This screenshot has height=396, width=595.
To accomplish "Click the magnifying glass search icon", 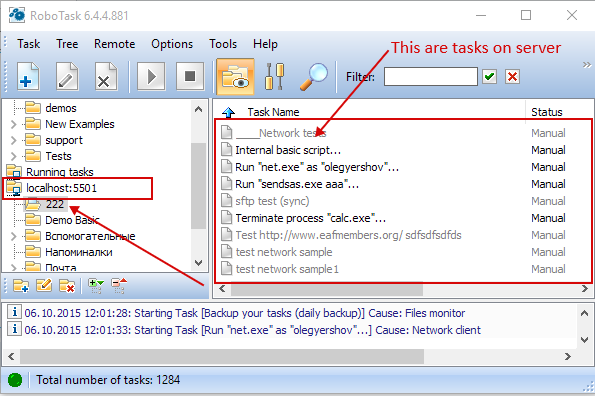I will coord(313,76).
